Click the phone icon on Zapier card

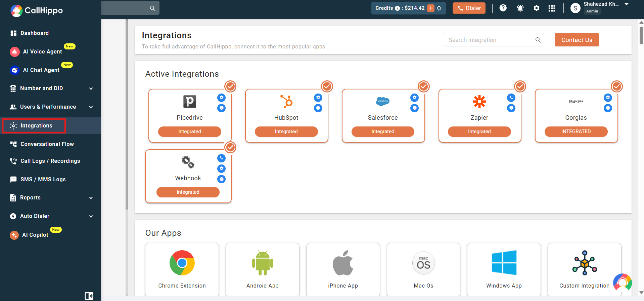coord(511,98)
